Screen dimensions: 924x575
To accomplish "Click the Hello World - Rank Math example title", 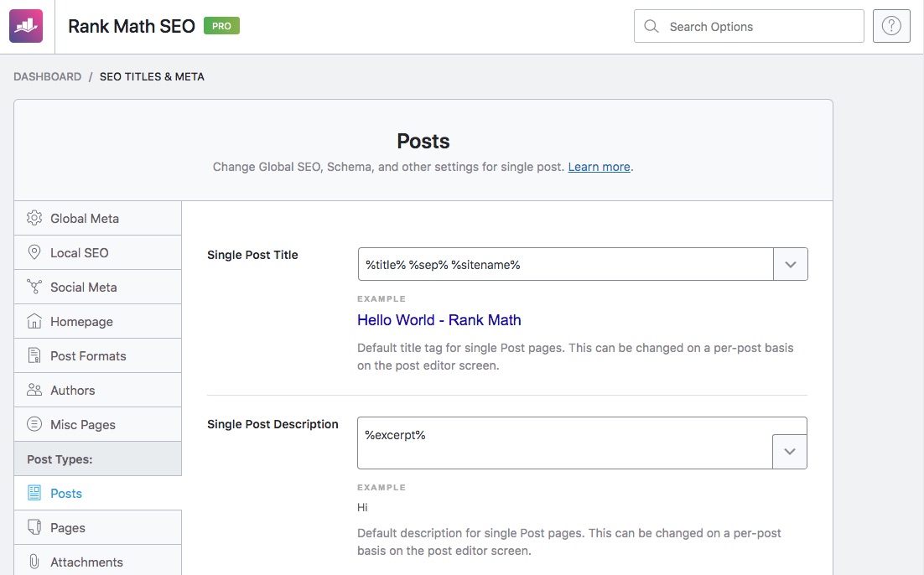I will [439, 320].
